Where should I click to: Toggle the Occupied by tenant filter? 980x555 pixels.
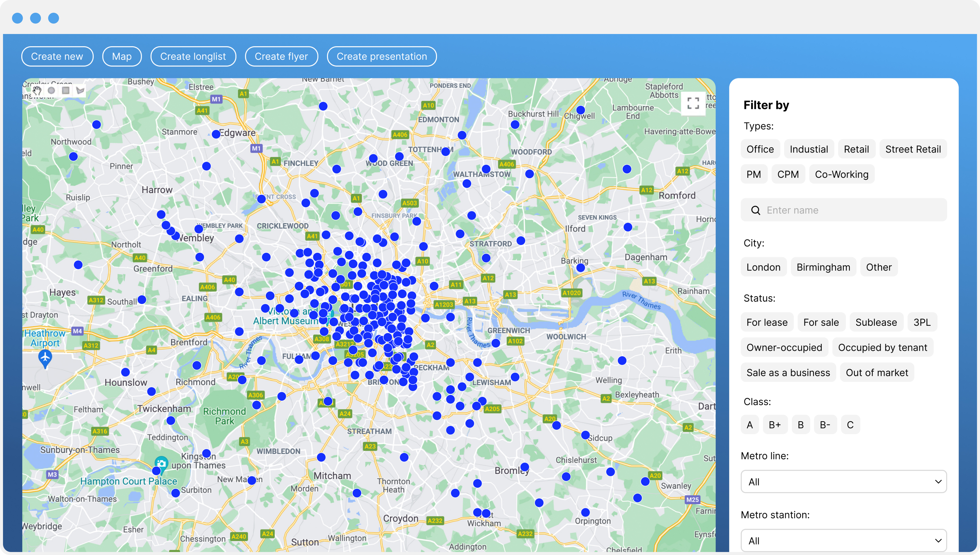882,347
